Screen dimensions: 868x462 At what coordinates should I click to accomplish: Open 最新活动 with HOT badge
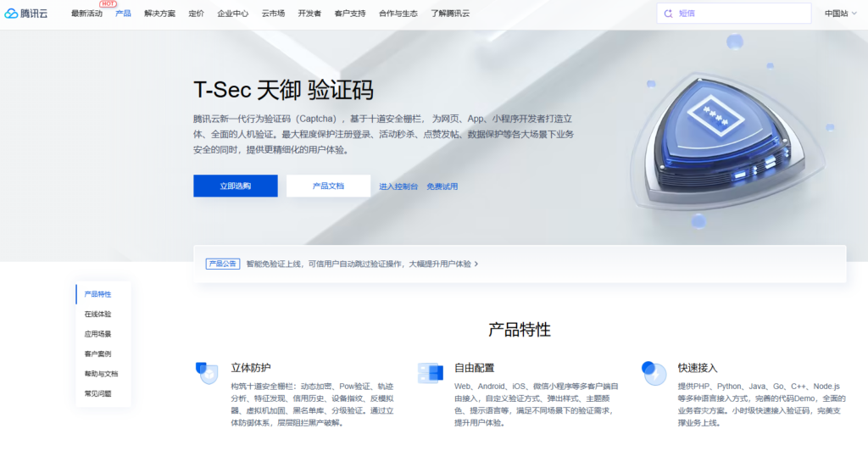click(87, 14)
